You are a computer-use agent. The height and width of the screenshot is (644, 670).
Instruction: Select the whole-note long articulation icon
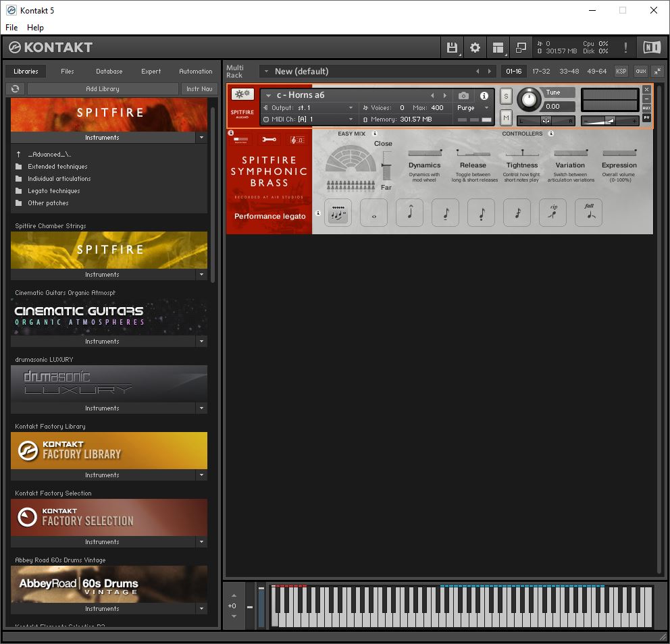[374, 212]
